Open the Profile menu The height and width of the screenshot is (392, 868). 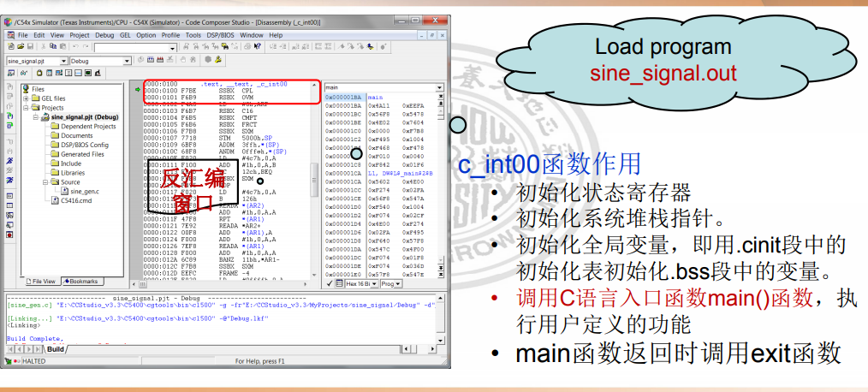pyautogui.click(x=170, y=35)
